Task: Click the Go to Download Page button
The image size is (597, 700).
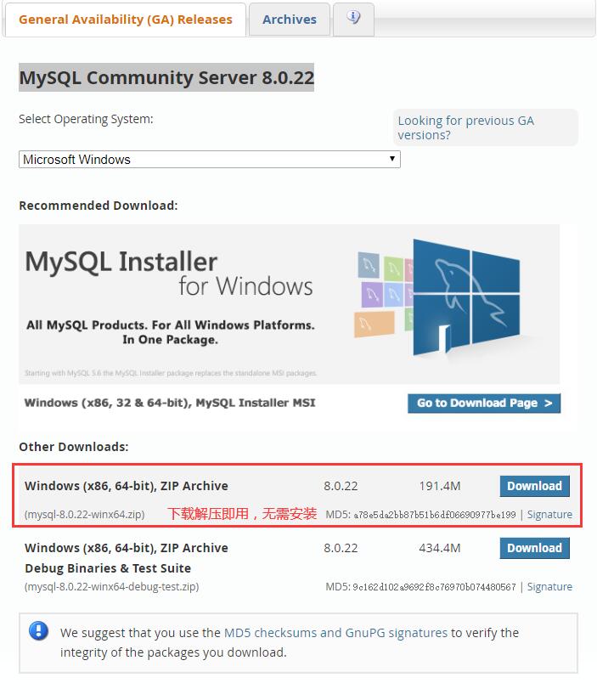Action: coord(484,403)
